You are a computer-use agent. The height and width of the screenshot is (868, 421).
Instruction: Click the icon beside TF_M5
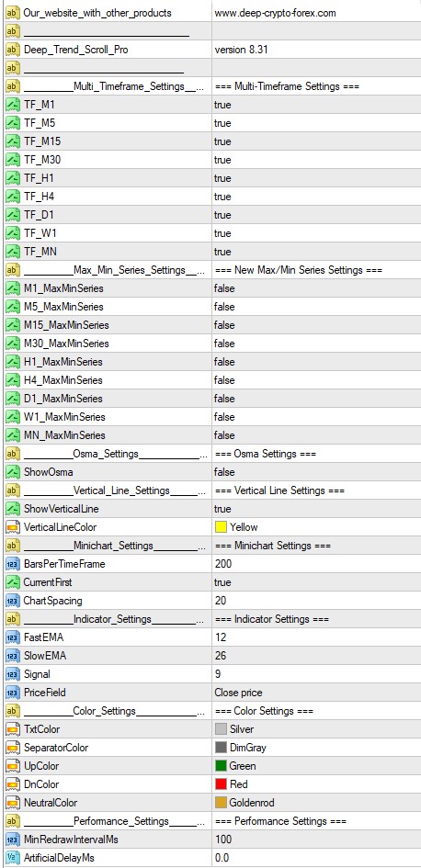pos(12,123)
